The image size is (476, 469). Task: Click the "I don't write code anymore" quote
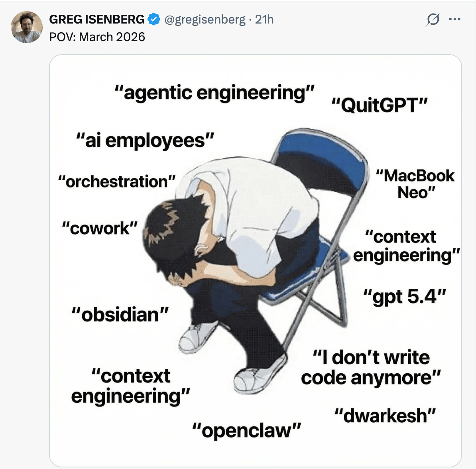point(371,368)
